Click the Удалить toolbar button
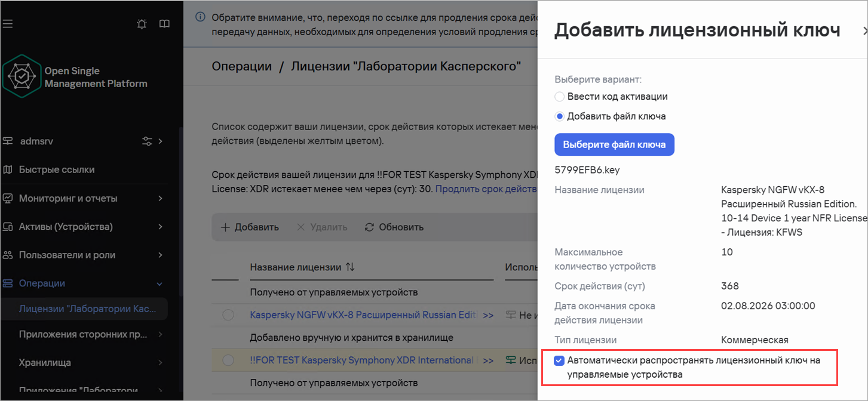This screenshot has width=868, height=401. click(x=321, y=227)
